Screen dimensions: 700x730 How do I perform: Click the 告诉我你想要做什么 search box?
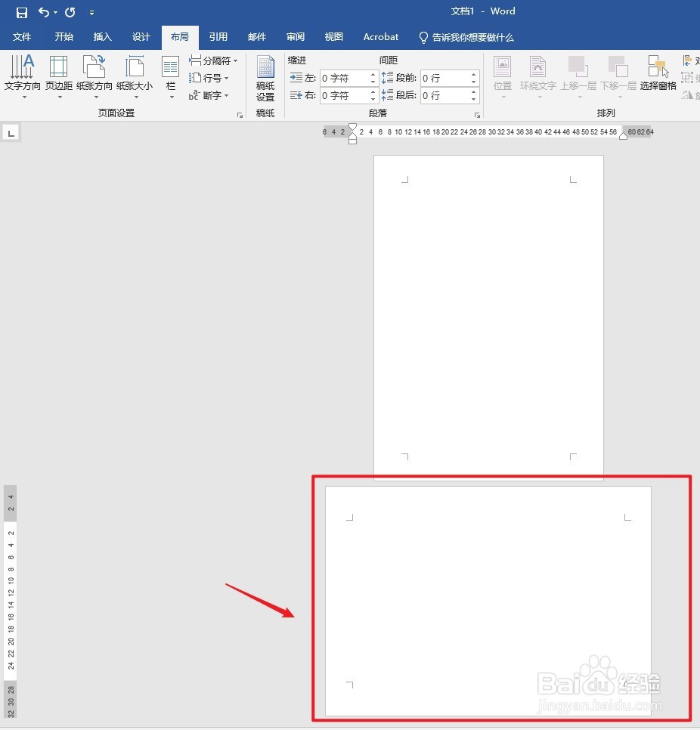(466, 37)
